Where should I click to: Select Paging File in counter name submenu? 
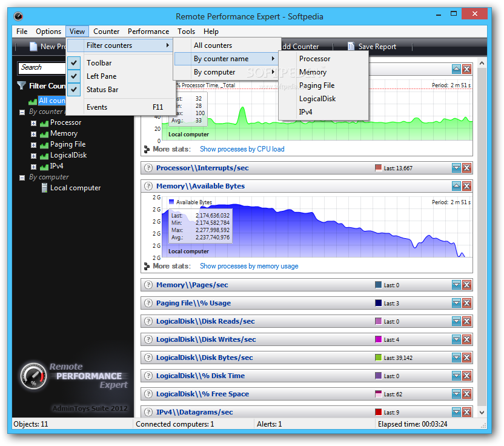coord(323,85)
